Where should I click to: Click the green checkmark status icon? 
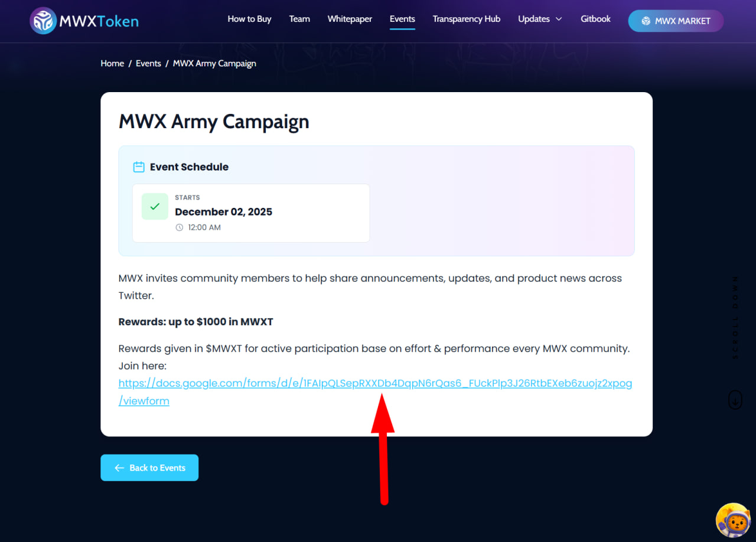(x=155, y=207)
